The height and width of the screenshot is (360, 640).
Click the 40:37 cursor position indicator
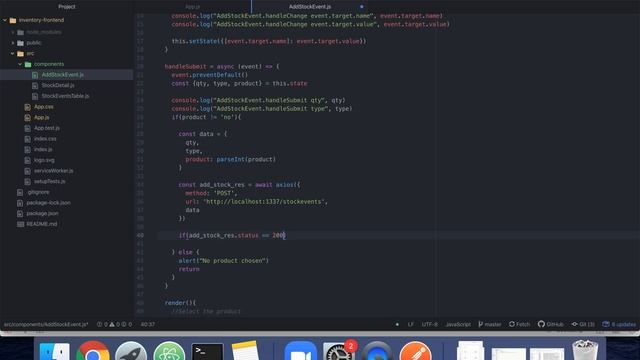click(x=147, y=324)
